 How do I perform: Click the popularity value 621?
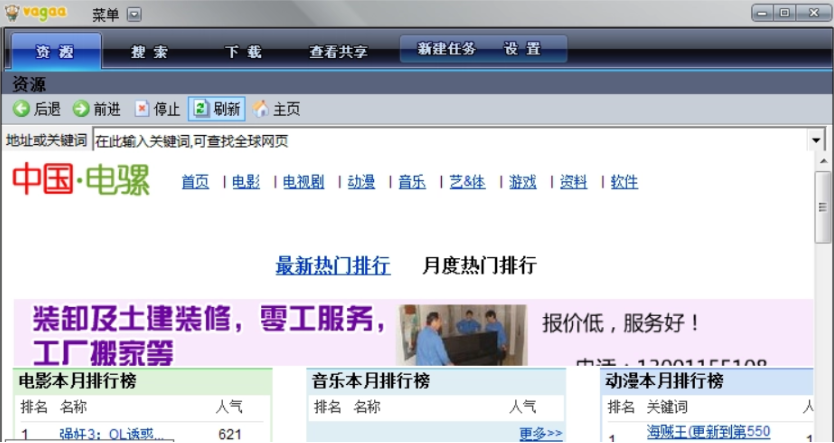click(230, 434)
